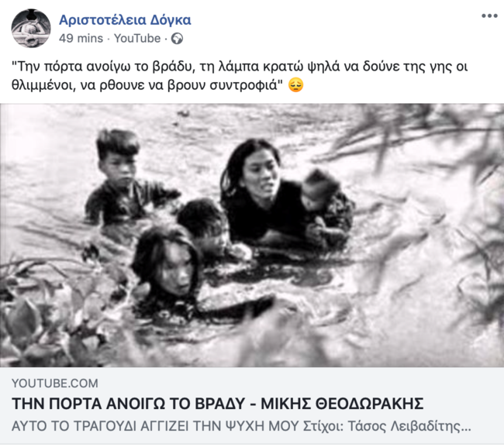Open the black-and-white video preview image
Screen dimensions: 504x447
point(252,235)
